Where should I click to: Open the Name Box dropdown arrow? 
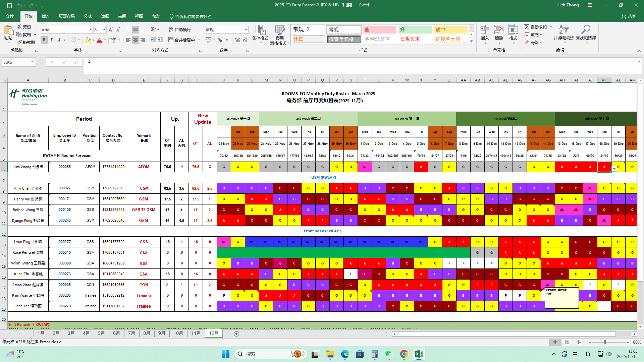[x=32, y=62]
